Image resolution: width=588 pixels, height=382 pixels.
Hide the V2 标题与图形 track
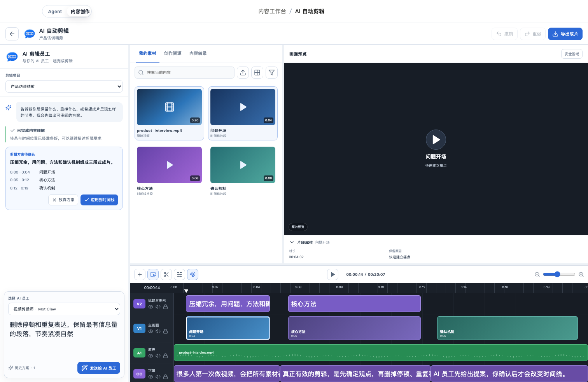pyautogui.click(x=150, y=307)
